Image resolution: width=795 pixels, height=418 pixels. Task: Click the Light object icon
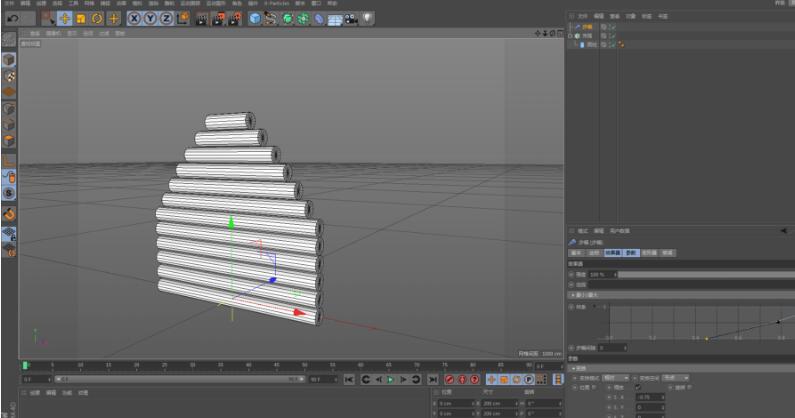click(368, 18)
